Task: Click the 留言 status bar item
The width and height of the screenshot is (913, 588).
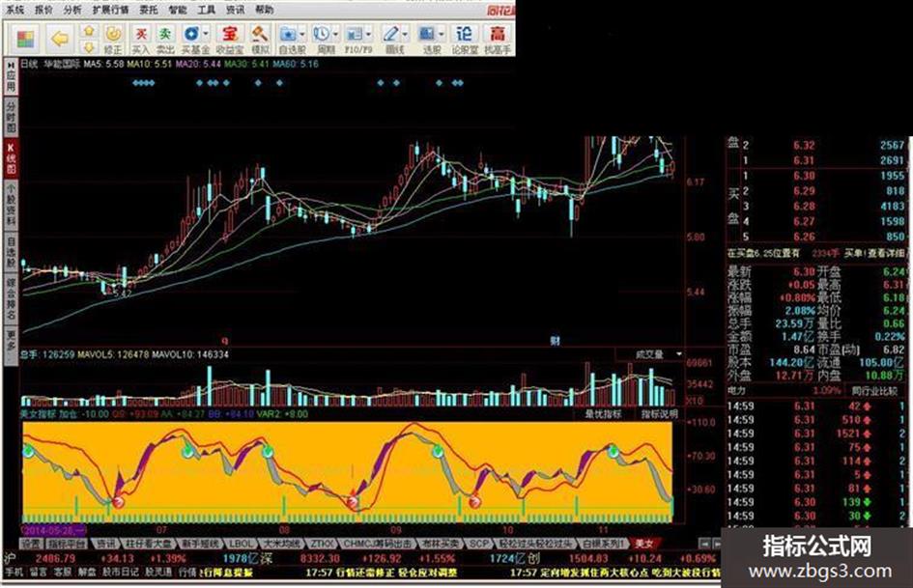Action: 39,573
